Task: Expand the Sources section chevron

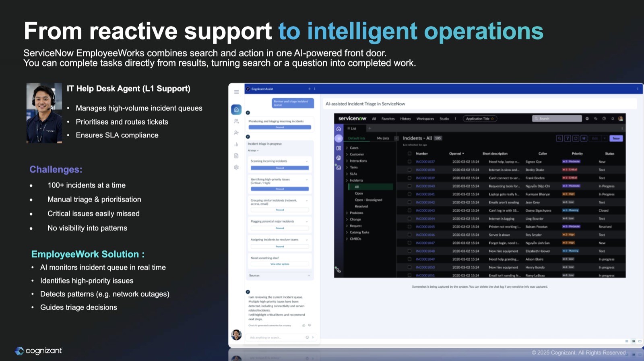Action: (309, 276)
